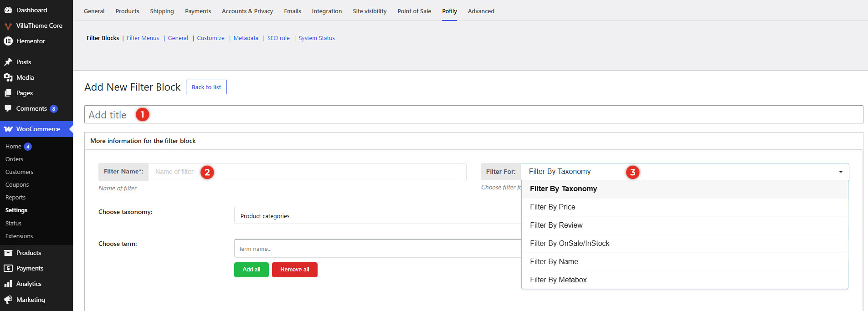The width and height of the screenshot is (868, 311).
Task: Open the Integration tab
Action: [327, 11]
